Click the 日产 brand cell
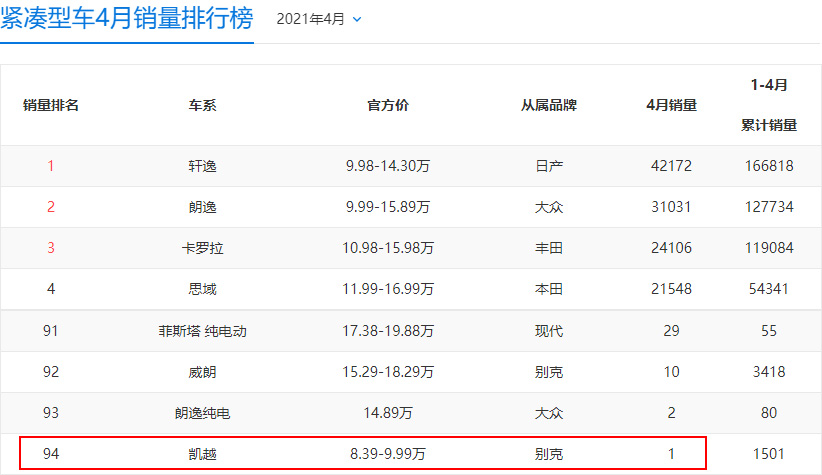 click(x=549, y=166)
